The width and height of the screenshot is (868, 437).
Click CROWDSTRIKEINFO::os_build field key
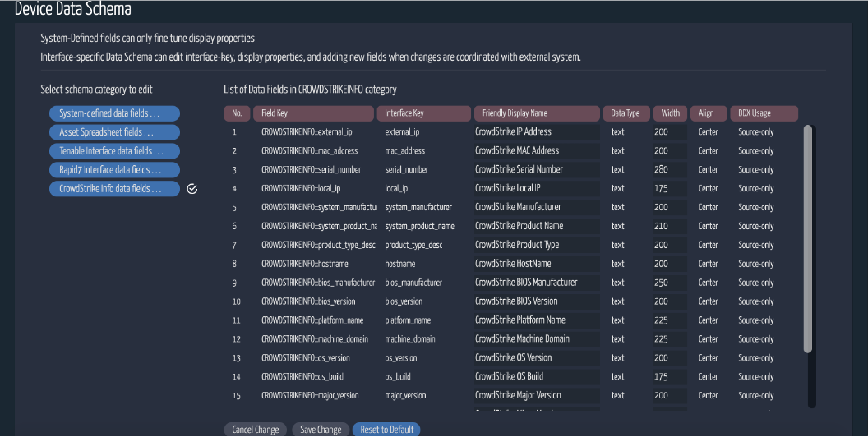click(x=302, y=377)
